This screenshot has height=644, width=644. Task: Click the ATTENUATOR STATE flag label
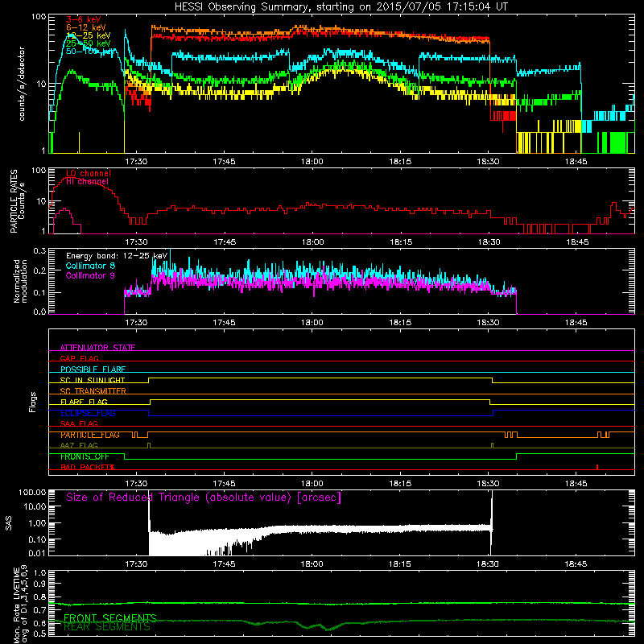point(97,348)
